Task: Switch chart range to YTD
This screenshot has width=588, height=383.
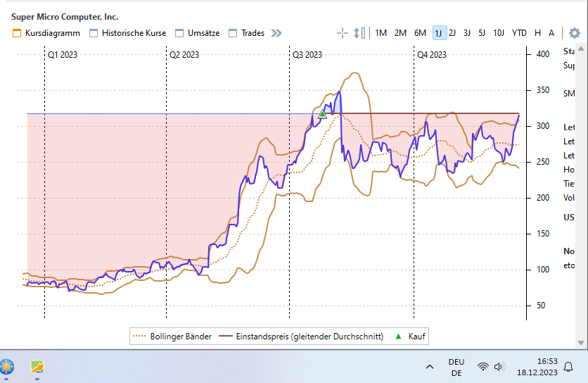Action: tap(519, 33)
